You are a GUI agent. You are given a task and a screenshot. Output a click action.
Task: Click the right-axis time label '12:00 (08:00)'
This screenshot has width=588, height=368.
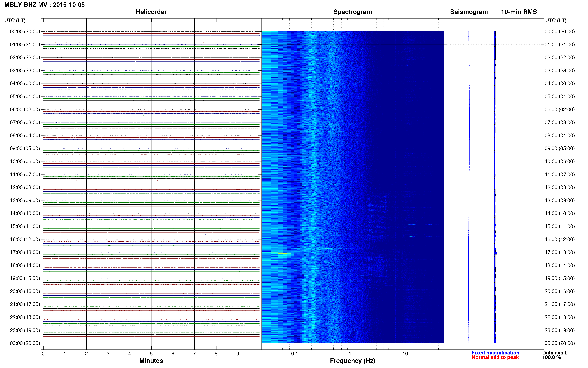[560, 187]
